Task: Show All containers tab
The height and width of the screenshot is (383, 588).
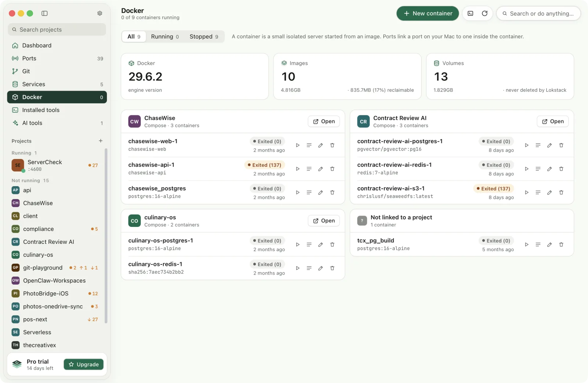Action: pos(134,37)
